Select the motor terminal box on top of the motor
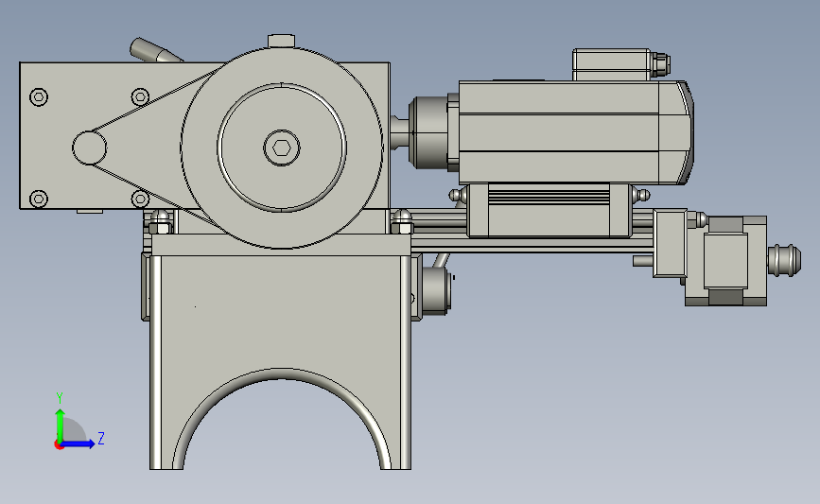 (611, 65)
